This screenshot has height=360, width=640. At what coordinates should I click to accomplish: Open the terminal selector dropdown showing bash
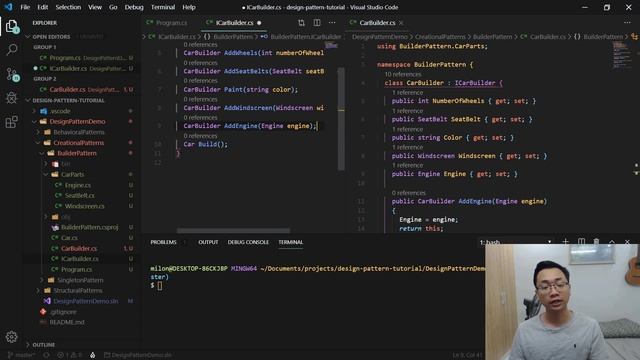point(516,242)
